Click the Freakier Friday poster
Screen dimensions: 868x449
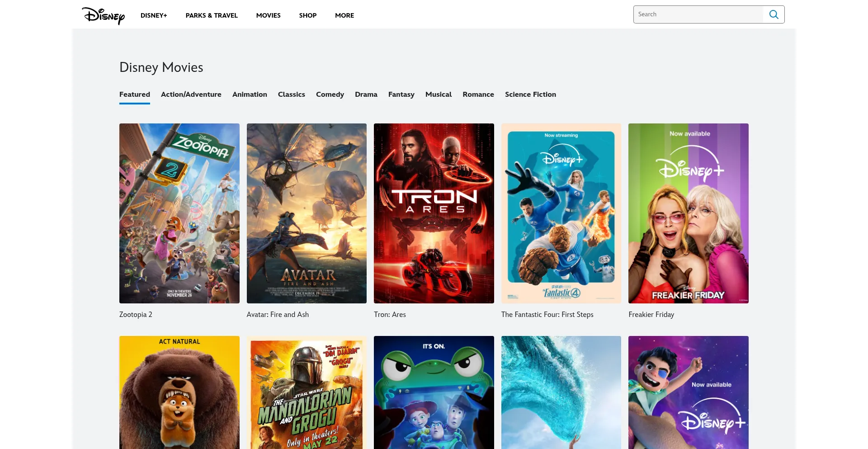click(688, 213)
